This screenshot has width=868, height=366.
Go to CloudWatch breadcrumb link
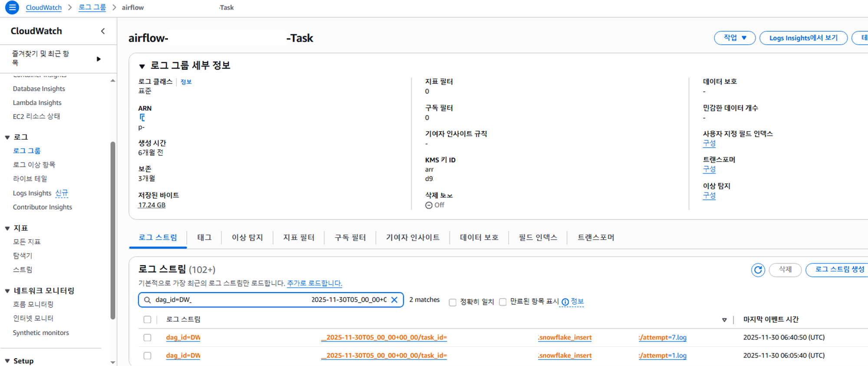click(43, 7)
